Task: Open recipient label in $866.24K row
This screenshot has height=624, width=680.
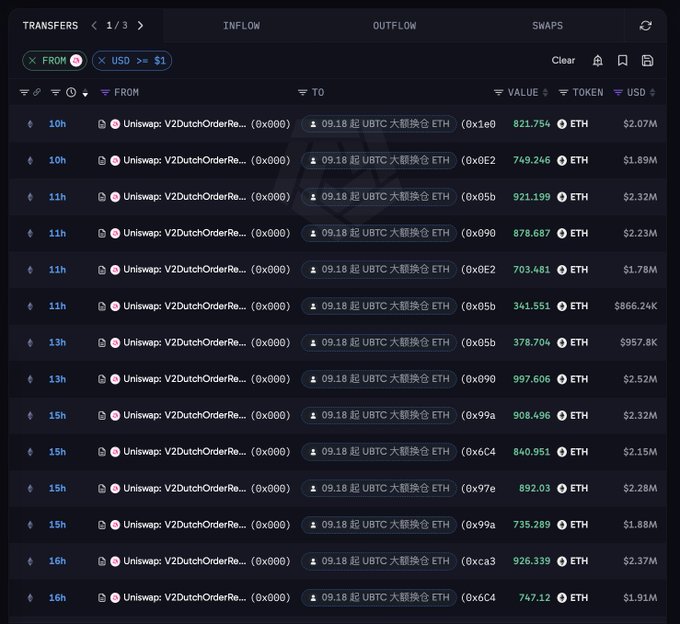Action: click(379, 306)
